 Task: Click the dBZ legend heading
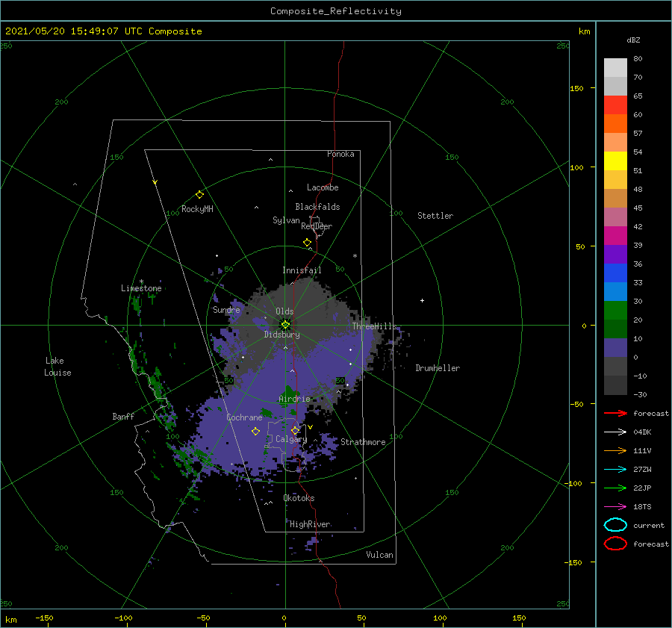click(633, 40)
